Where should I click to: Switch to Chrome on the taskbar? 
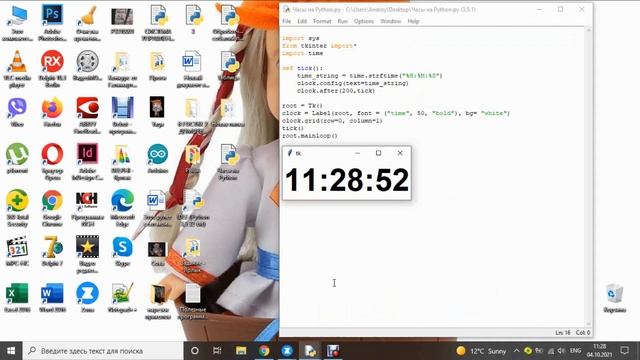coord(264,351)
